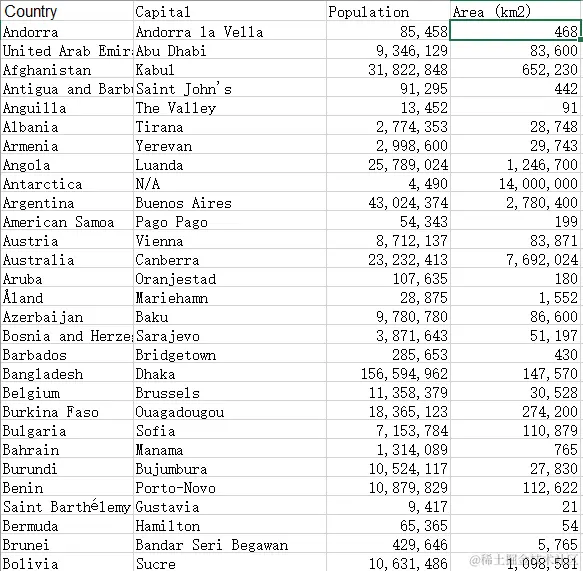This screenshot has width=583, height=571.
Task: Select area value 652,230
Action: tap(516, 68)
